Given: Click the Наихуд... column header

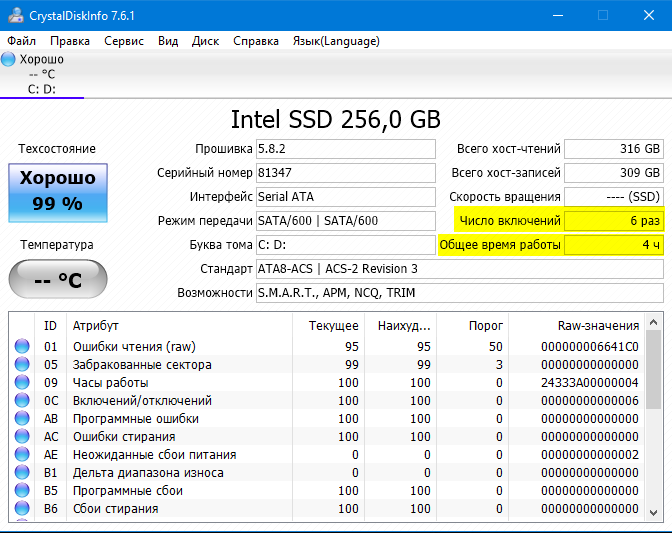Looking at the screenshot, I should point(401,326).
